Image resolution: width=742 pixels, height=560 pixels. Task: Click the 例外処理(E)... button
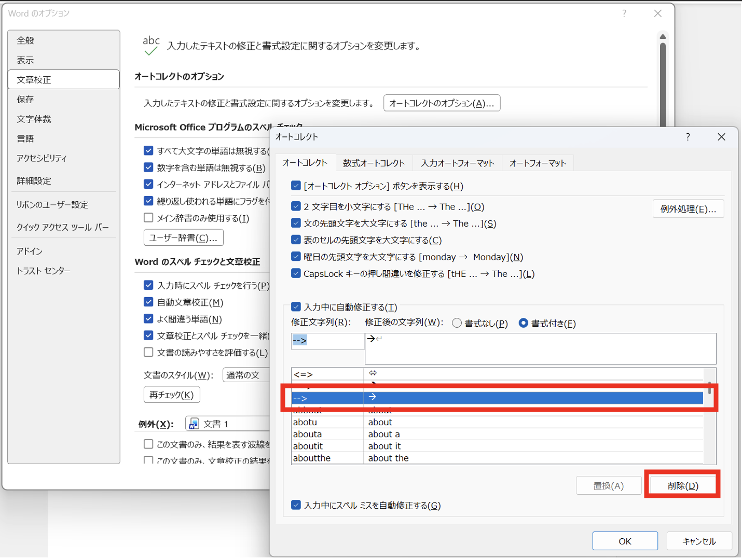coord(688,209)
